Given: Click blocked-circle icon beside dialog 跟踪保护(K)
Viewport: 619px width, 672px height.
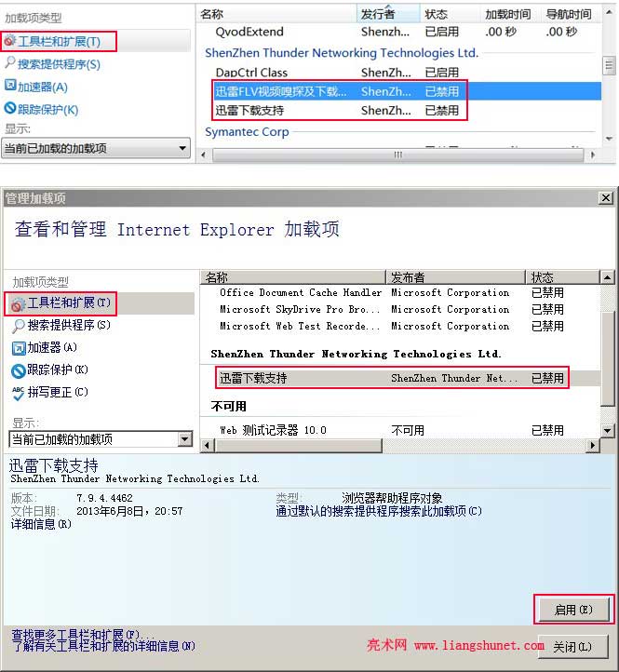Looking at the screenshot, I should coord(19,370).
